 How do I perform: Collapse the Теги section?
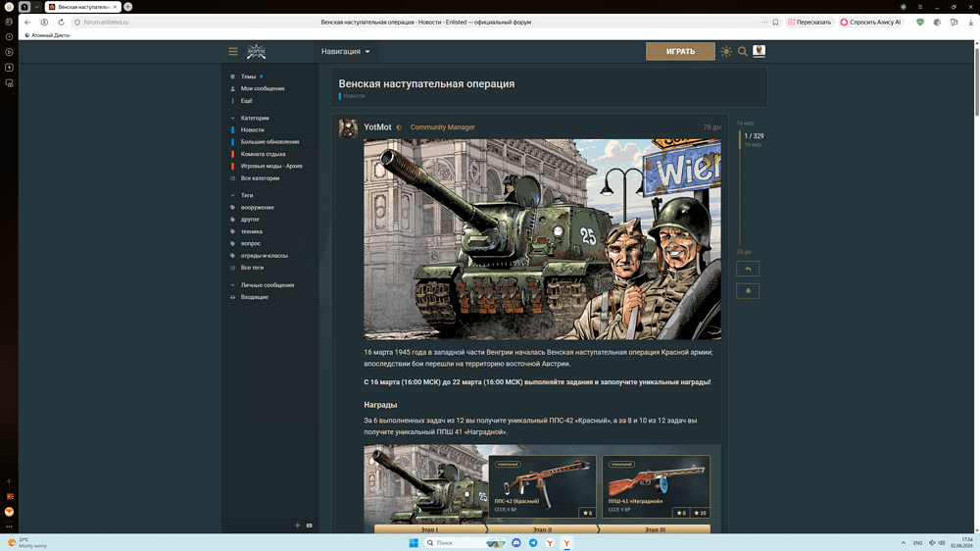click(x=247, y=195)
